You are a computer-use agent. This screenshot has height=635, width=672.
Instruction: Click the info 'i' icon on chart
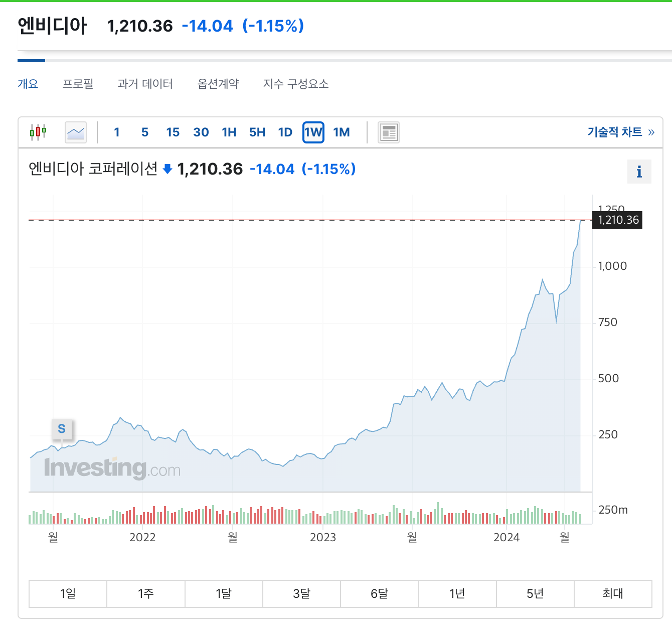coord(639,172)
